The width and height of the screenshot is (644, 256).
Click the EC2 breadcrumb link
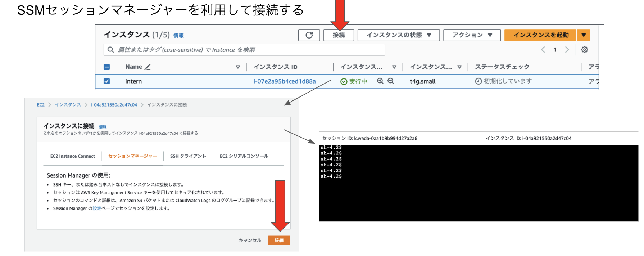click(41, 105)
